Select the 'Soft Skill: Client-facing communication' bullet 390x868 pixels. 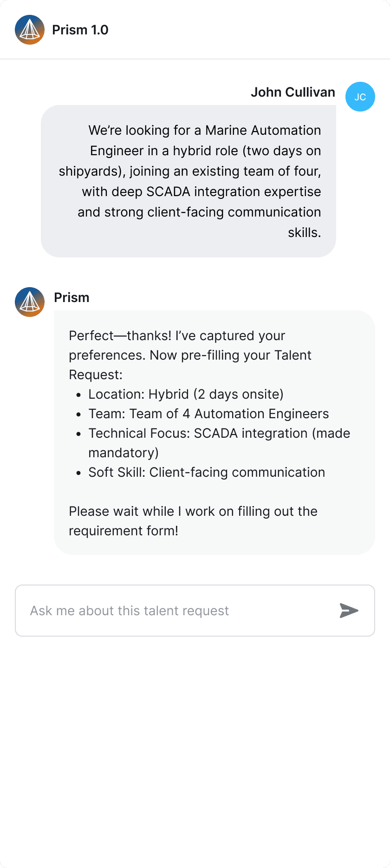[x=207, y=472]
